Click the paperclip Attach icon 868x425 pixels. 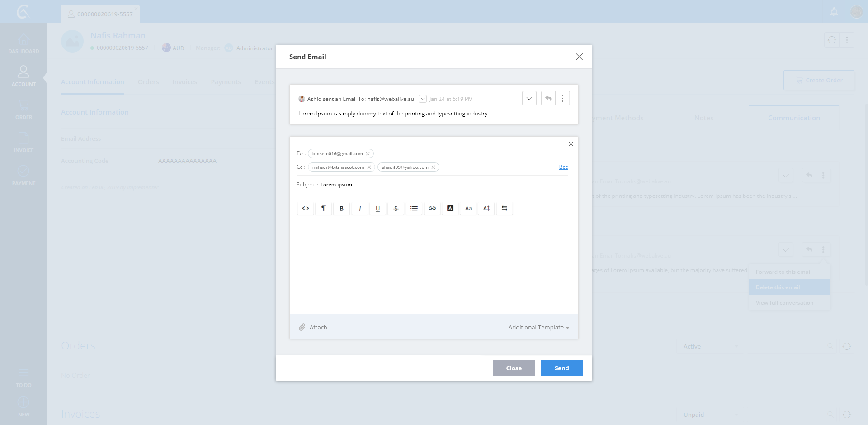pos(302,327)
